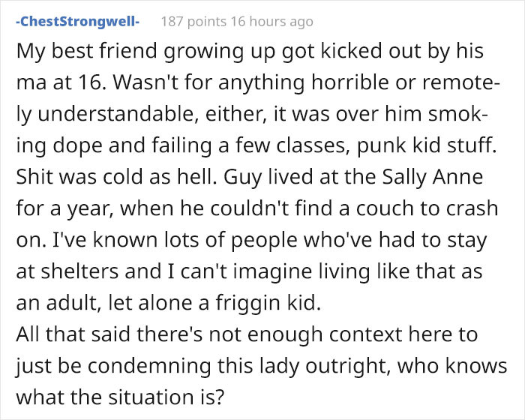This screenshot has width=525, height=420.
Task: Click the phrase "friggin kid"
Action: [266, 303]
